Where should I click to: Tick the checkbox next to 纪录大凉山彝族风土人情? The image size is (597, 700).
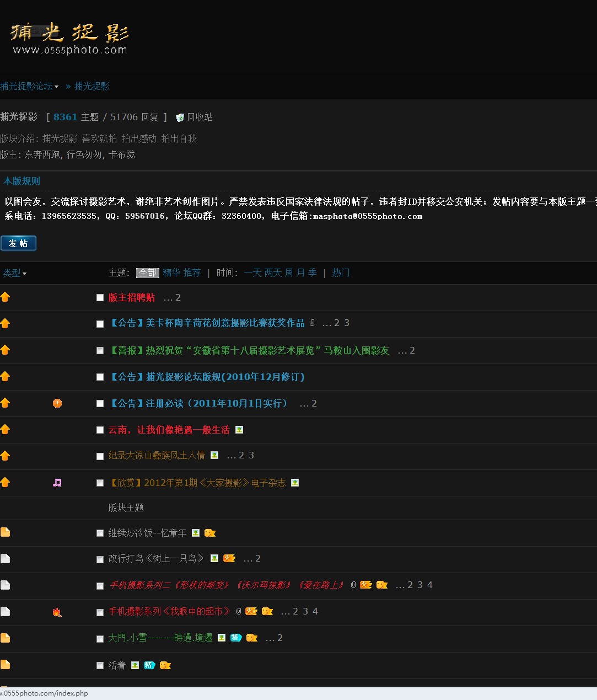point(100,456)
